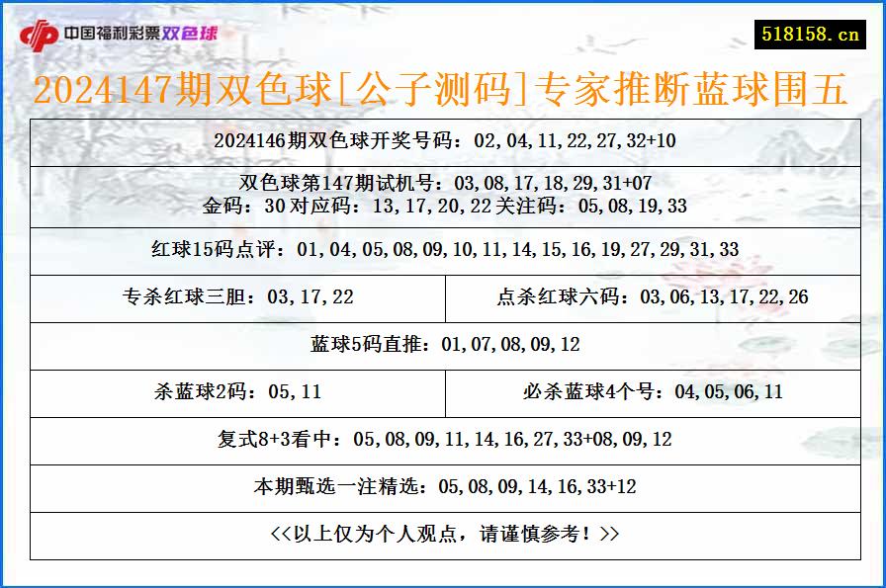886x588 pixels.
Task: Open article 2024147期双色球[公子测码]专家推断蓝球围五
Action: click(x=443, y=91)
